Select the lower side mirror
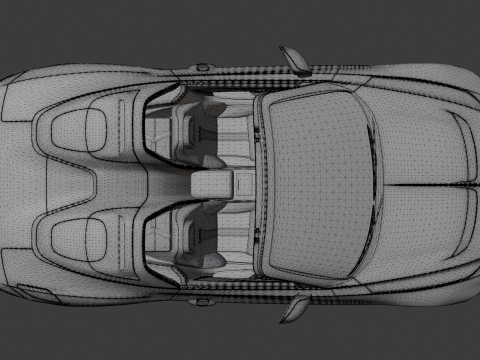Screen dimensions: 480x360 pos(296,308)
